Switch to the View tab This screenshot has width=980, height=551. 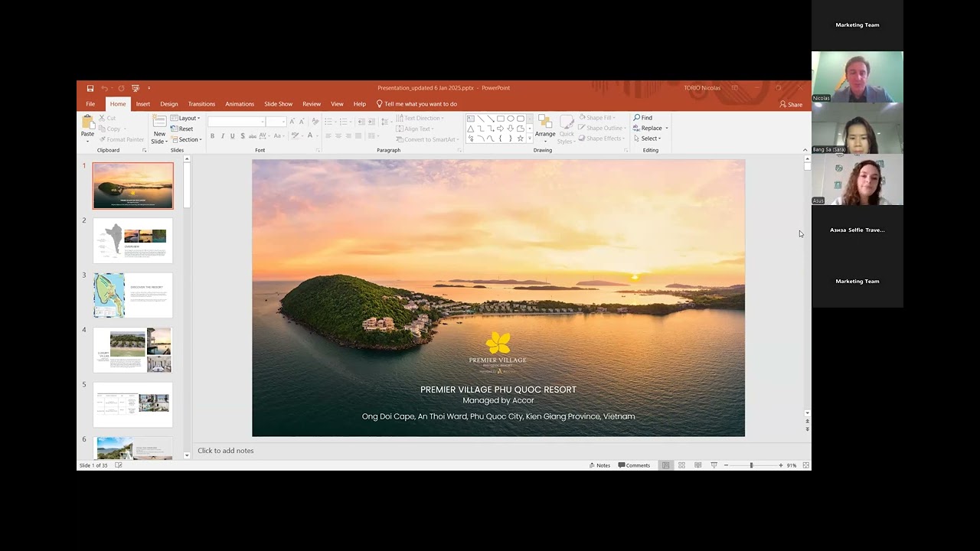click(337, 104)
